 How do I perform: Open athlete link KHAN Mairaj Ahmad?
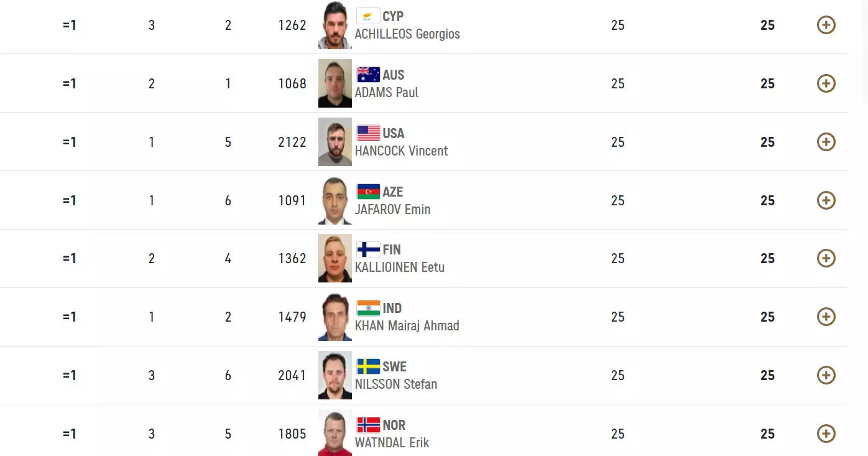(x=407, y=325)
